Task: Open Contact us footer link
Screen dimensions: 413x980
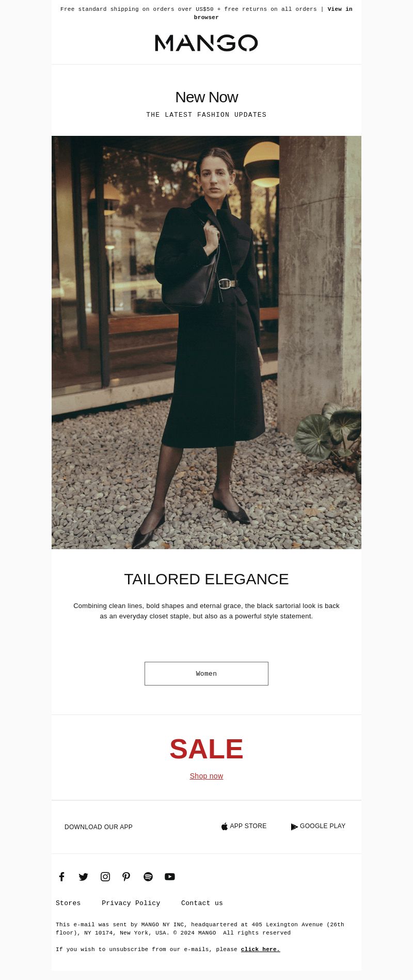Action: pos(202,903)
